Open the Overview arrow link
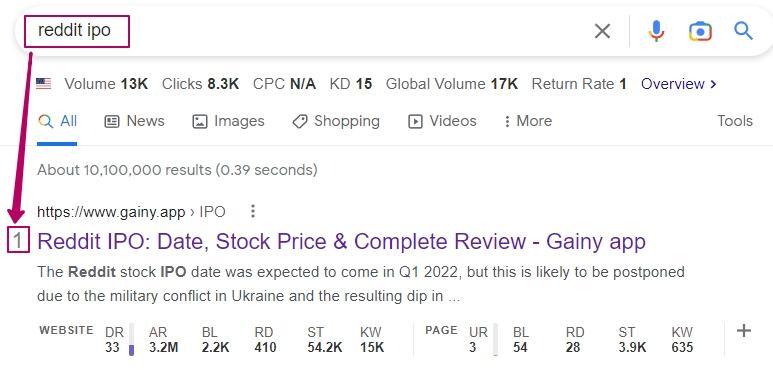 pos(678,84)
